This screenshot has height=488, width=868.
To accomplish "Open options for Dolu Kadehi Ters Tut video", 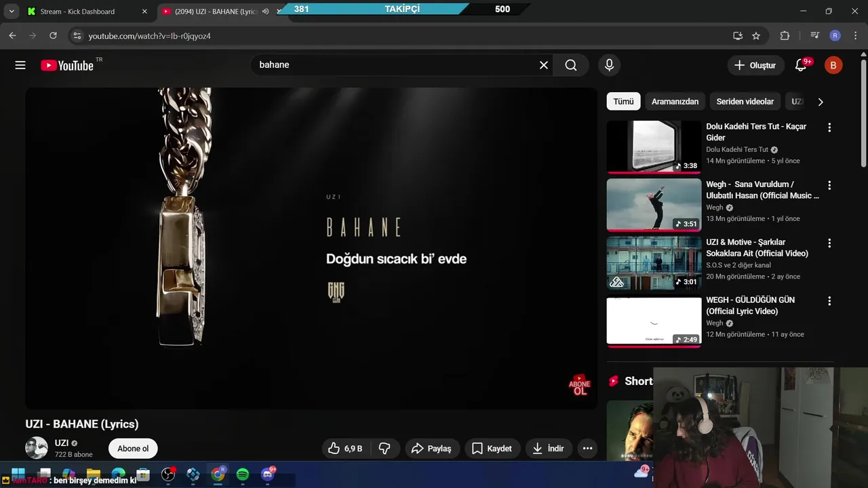I will pos(829,127).
